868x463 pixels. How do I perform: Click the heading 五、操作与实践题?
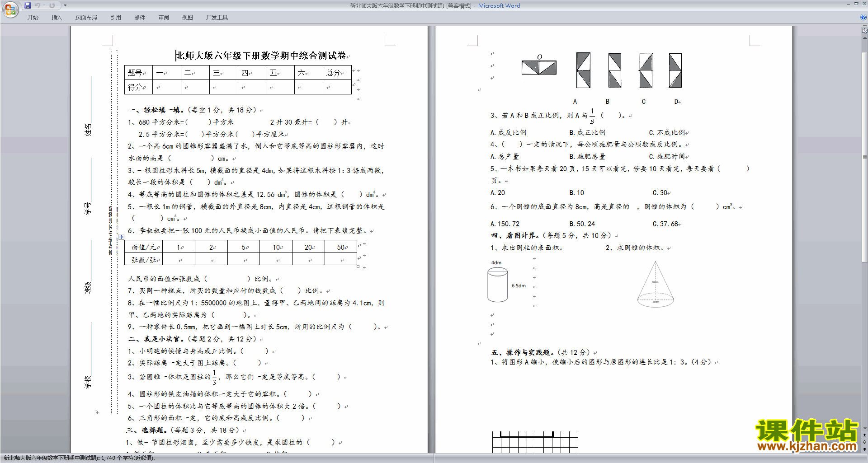(x=522, y=352)
